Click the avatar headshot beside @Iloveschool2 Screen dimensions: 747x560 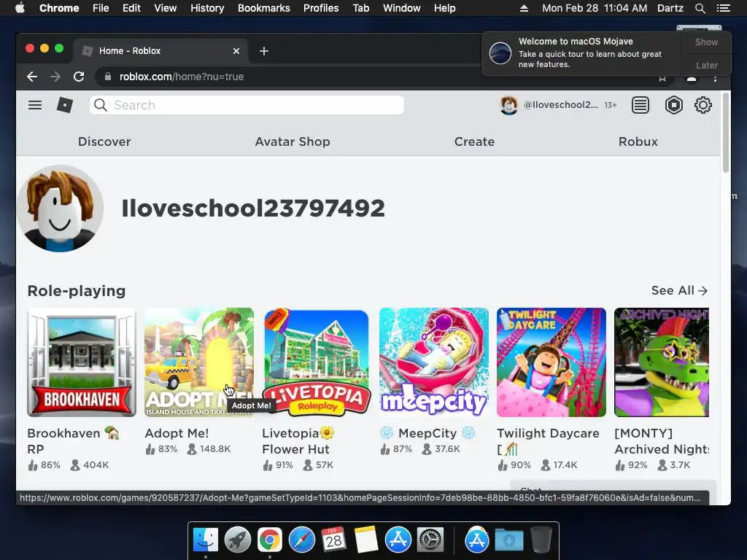click(508, 105)
